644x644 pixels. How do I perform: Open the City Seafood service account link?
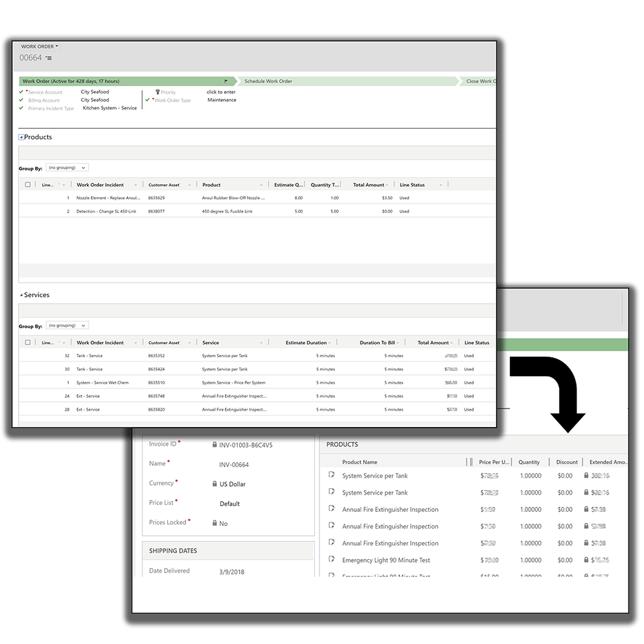coord(95,91)
